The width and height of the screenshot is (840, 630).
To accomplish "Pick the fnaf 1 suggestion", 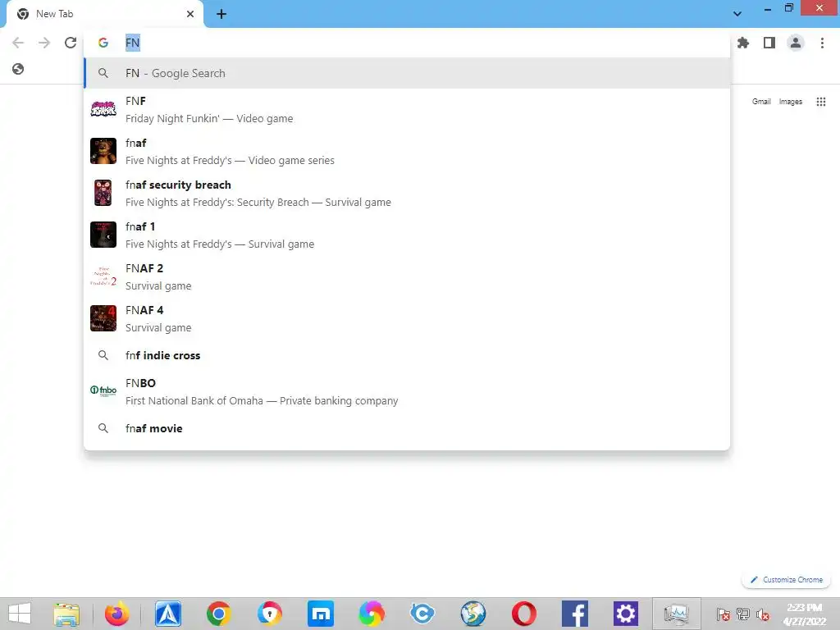I will click(407, 235).
